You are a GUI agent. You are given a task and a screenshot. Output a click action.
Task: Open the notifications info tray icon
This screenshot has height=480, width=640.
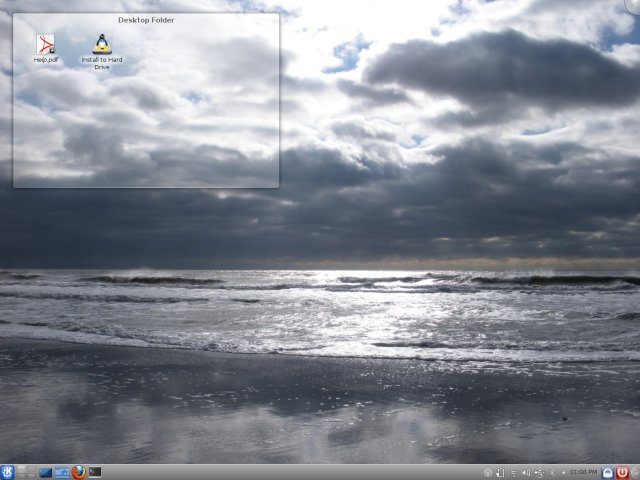487,473
